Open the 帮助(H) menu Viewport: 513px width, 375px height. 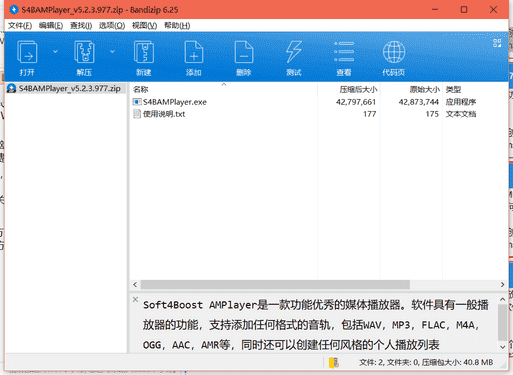tap(177, 26)
